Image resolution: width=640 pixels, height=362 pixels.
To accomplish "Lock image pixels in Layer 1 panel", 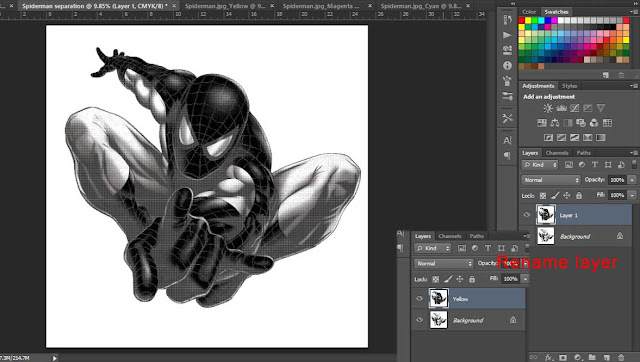I will click(555, 196).
